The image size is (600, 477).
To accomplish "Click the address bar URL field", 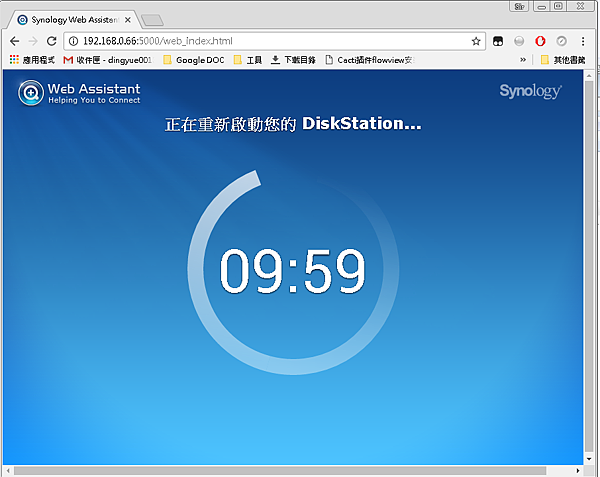I will tap(274, 41).
